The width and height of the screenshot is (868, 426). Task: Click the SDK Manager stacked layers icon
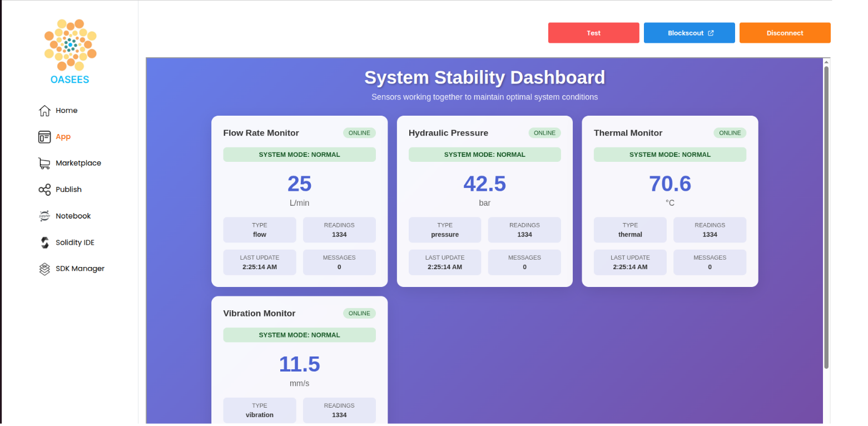click(44, 269)
